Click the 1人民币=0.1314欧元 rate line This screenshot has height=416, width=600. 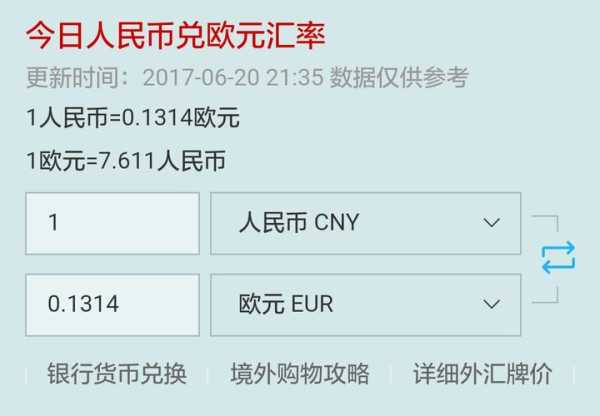[x=133, y=117]
